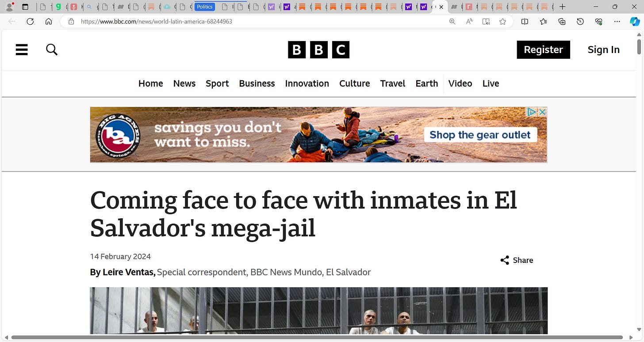Screen dimensions: 644x342
Task: Click the horizontal scrollbar at page bottom
Action: click(x=317, y=338)
